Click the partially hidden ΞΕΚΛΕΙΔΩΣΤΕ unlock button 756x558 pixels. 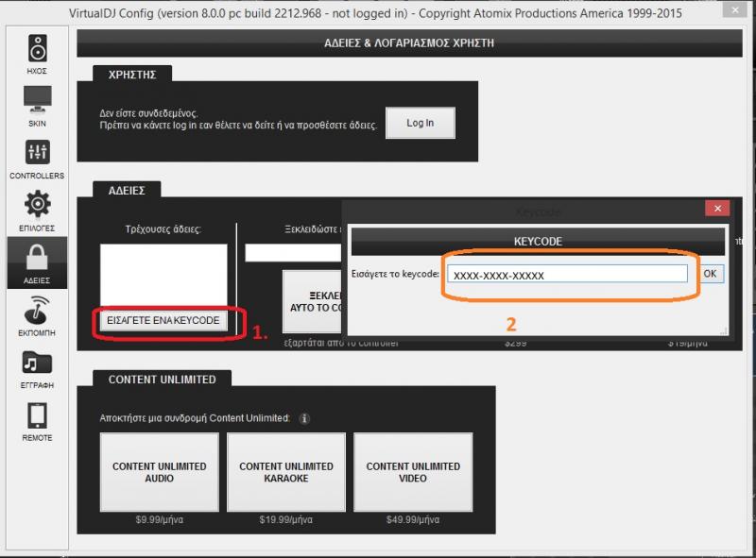[x=312, y=300]
